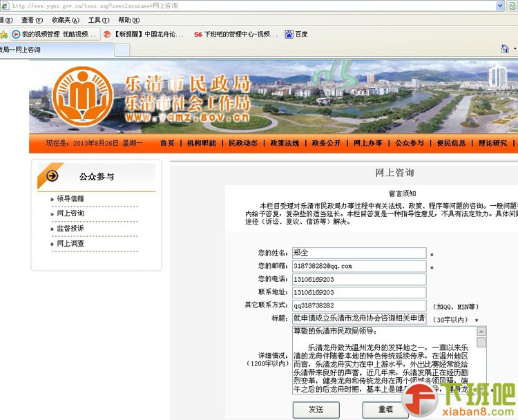Open the 我的视频管理 优酷视频 favorite

click(x=55, y=35)
